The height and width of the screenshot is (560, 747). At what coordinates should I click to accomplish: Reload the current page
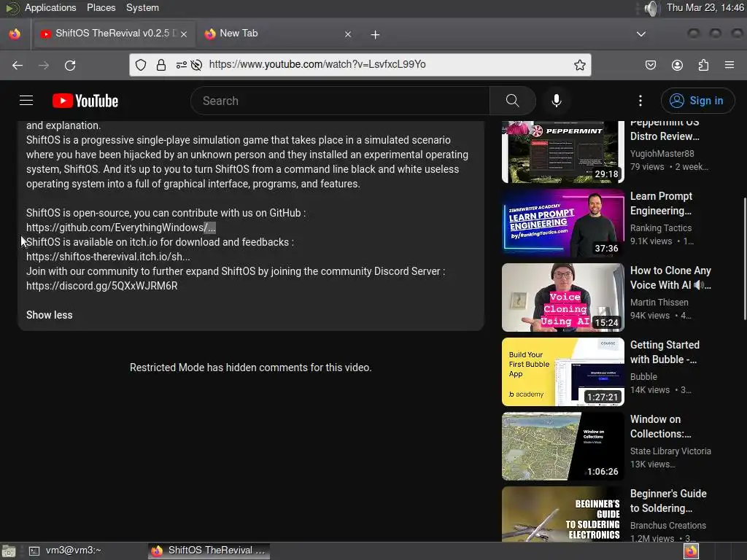coord(70,65)
